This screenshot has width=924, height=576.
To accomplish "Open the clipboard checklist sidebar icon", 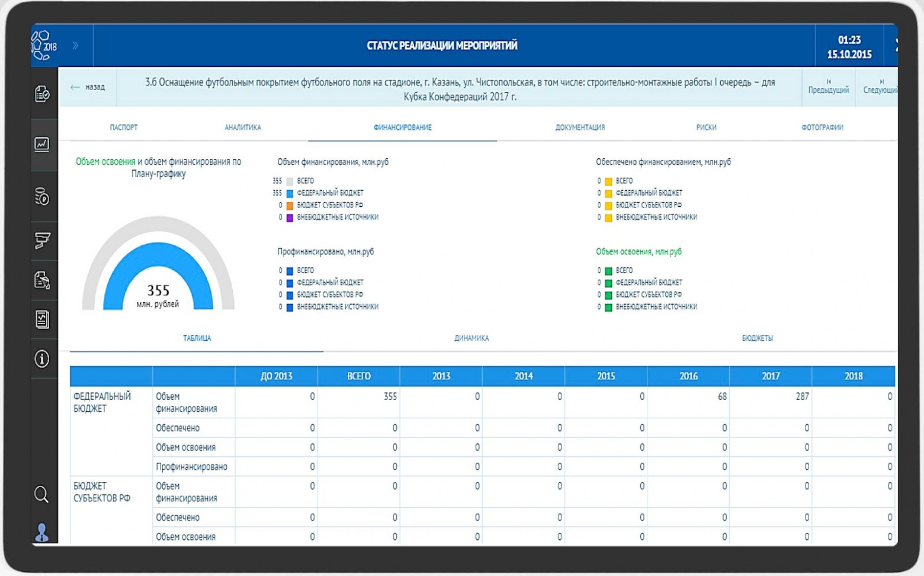I will (x=42, y=94).
